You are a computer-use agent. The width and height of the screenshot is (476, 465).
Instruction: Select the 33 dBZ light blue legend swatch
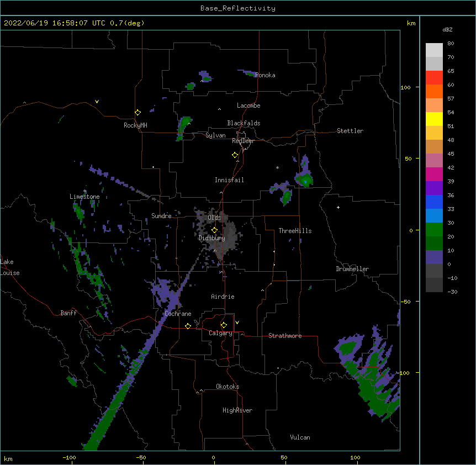click(x=434, y=215)
